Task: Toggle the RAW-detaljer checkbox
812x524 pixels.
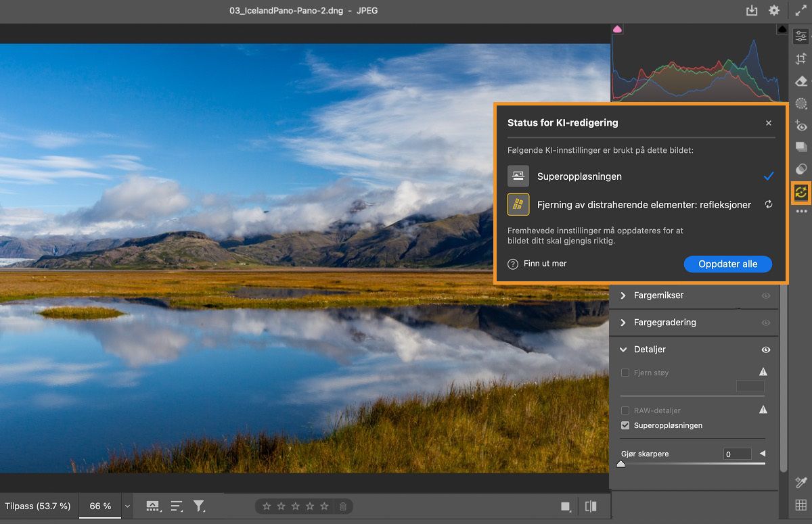Action: tap(625, 410)
